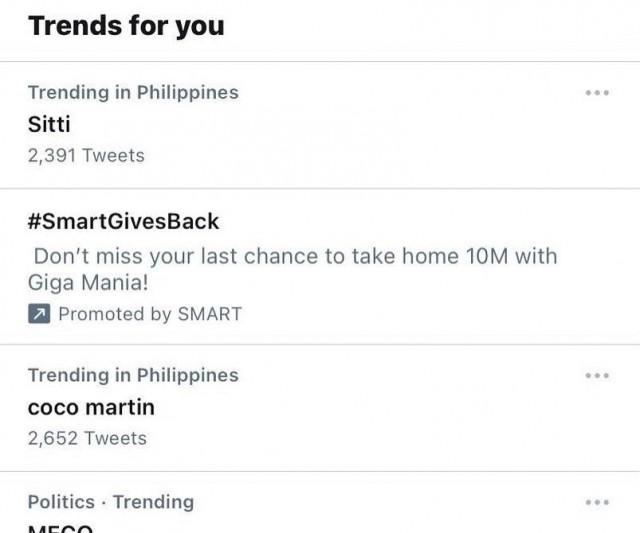Click the 2,652 Tweets count
640x533 pixels.
87,438
